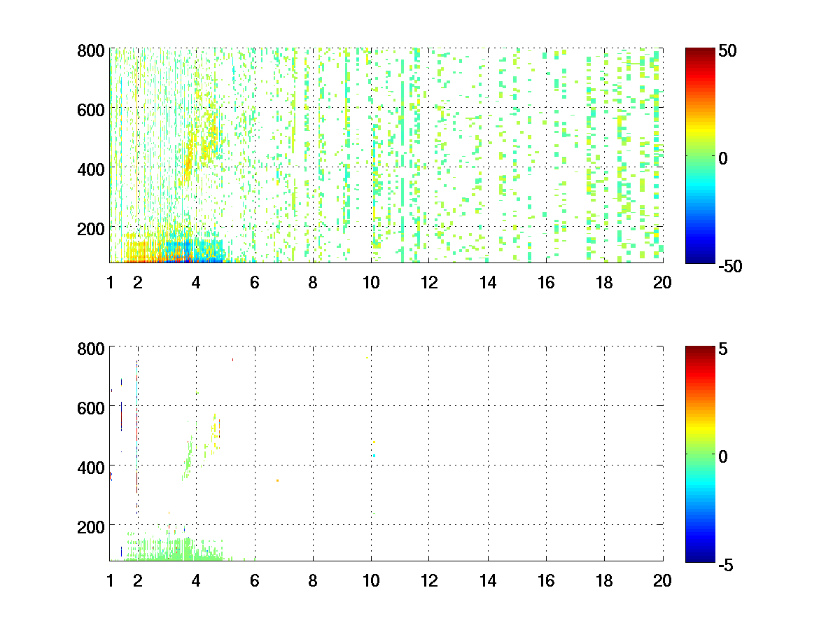Click the top plot's "14" x-axis tick label
840x630 pixels.
[488, 283]
